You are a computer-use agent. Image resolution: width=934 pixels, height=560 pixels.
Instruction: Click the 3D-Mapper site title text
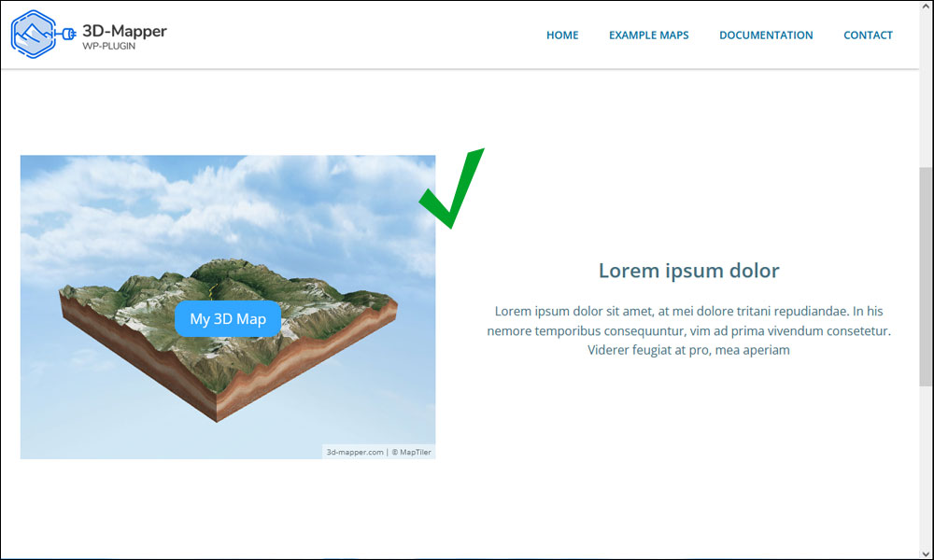[124, 31]
